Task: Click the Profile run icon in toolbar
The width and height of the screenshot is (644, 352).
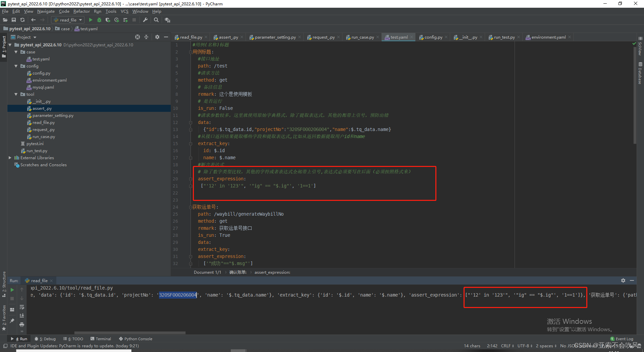Action: coord(117,20)
